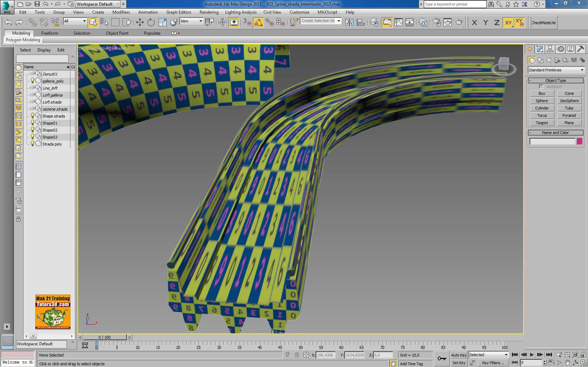Click the Sphere primitive button
Image resolution: width=588 pixels, height=367 pixels.
(542, 101)
